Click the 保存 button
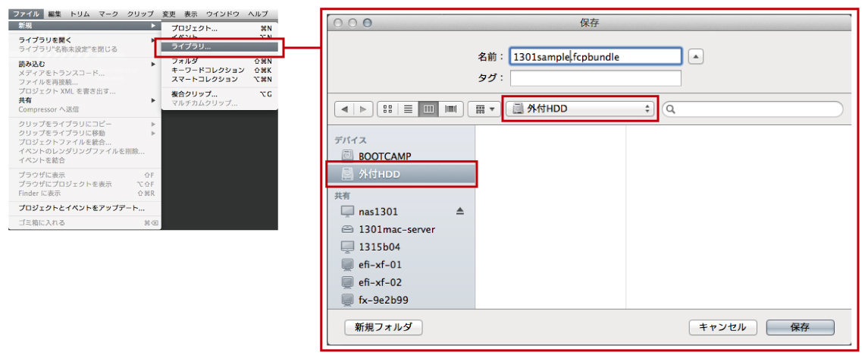868x359 pixels. pyautogui.click(x=800, y=327)
